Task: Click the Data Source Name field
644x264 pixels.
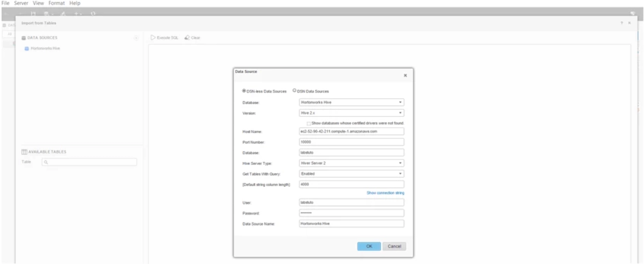Action: point(351,224)
